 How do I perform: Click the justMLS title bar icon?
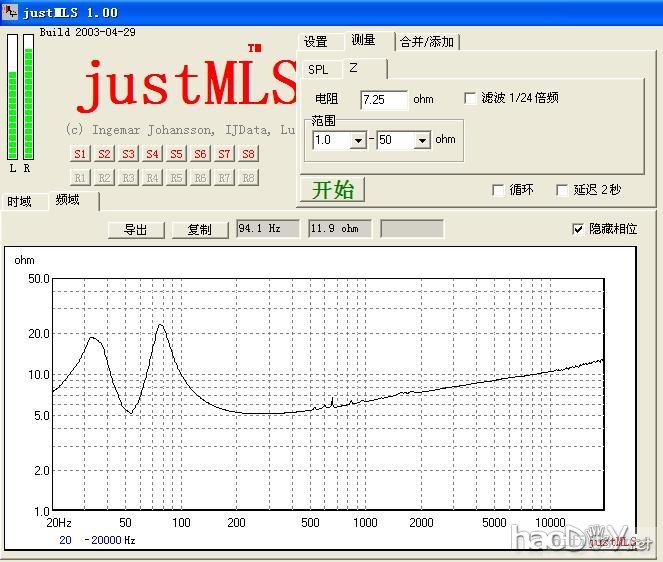coord(11,12)
